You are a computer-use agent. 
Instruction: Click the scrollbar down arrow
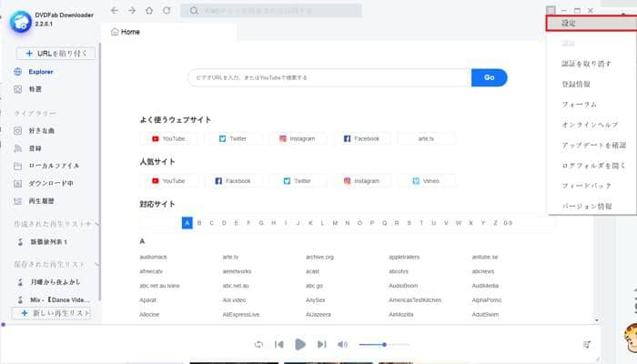(596, 320)
